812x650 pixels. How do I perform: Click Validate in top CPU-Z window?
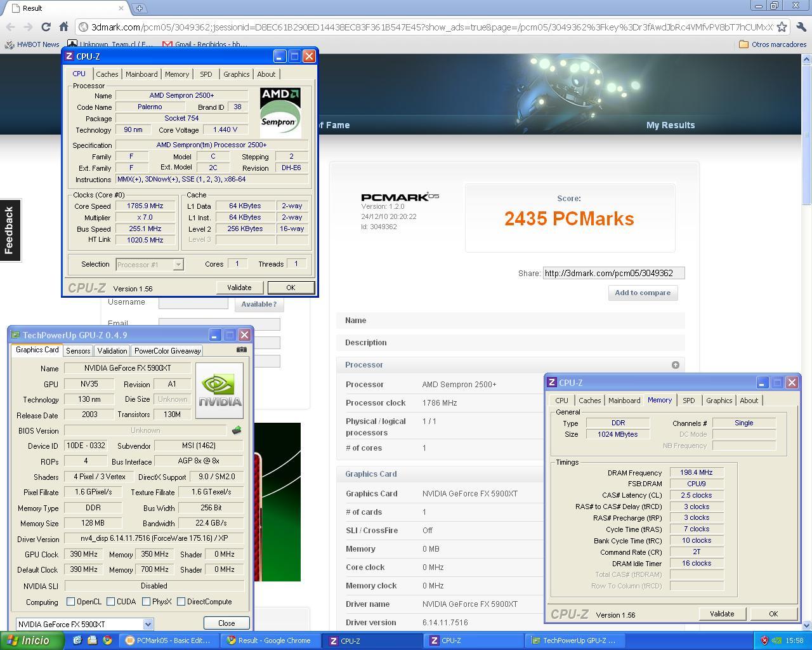(239, 288)
